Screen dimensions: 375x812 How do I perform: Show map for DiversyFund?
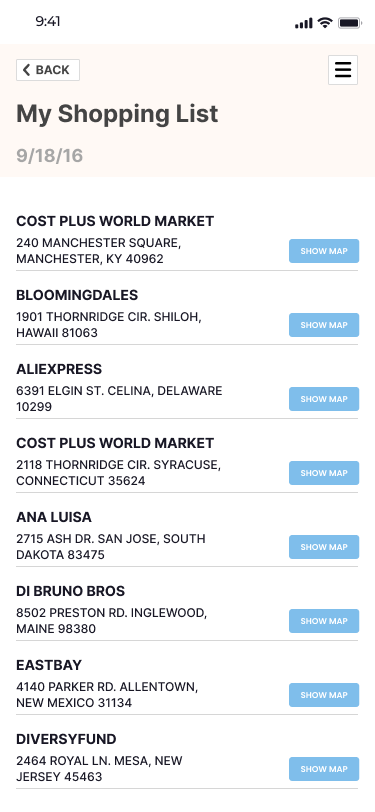pos(324,770)
